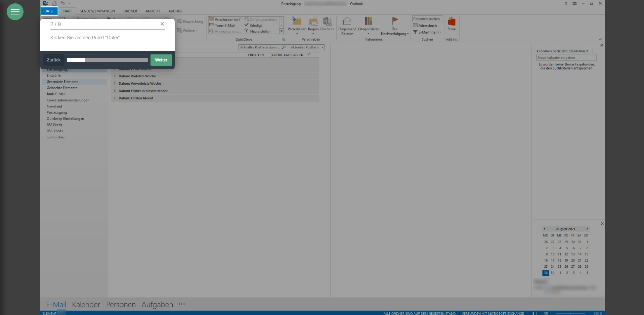Open the Store add-in icon
The image size is (644, 315).
452,22
